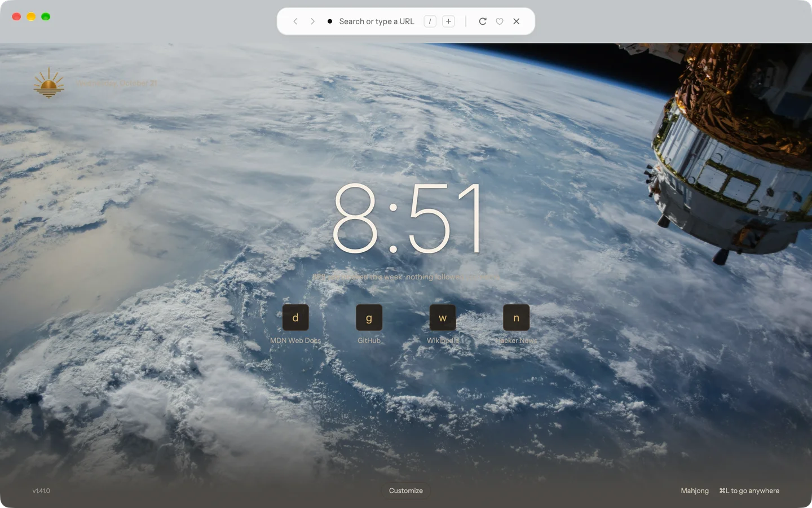Viewport: 812px width, 508px height.
Task: Click the black dot site indicator
Action: (x=330, y=21)
